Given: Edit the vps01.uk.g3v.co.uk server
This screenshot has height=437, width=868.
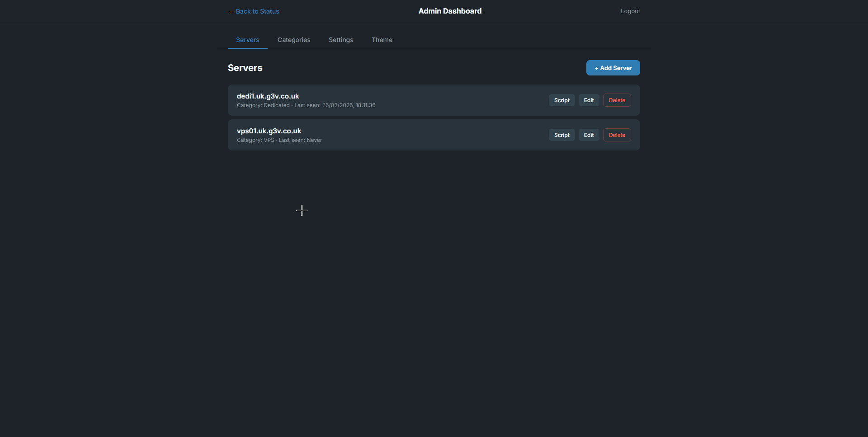Looking at the screenshot, I should 589,135.
